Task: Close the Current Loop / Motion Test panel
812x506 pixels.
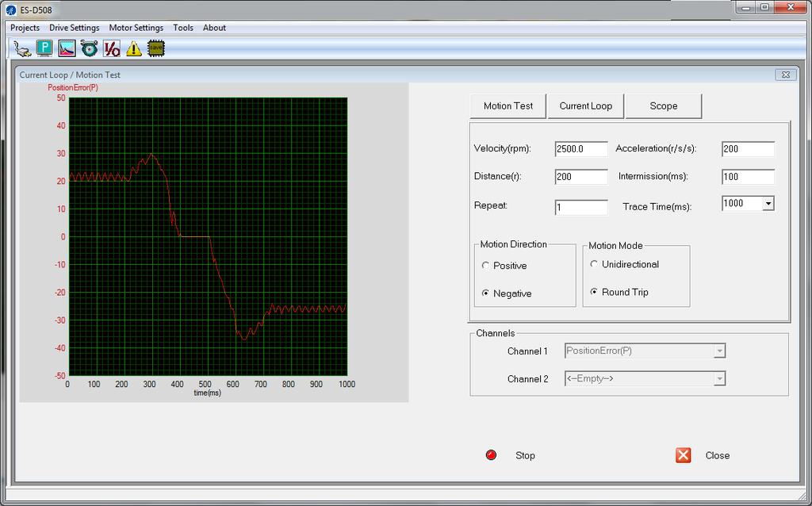Action: click(x=786, y=75)
